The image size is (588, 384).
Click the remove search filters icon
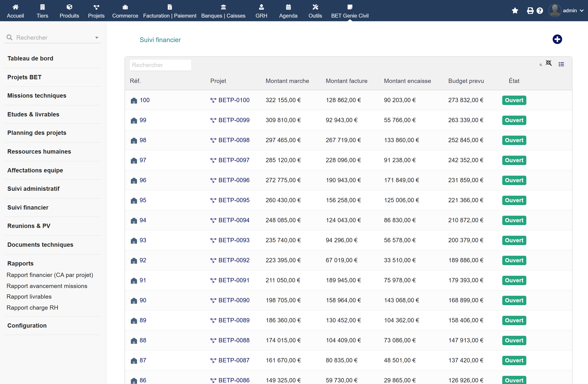(548, 63)
